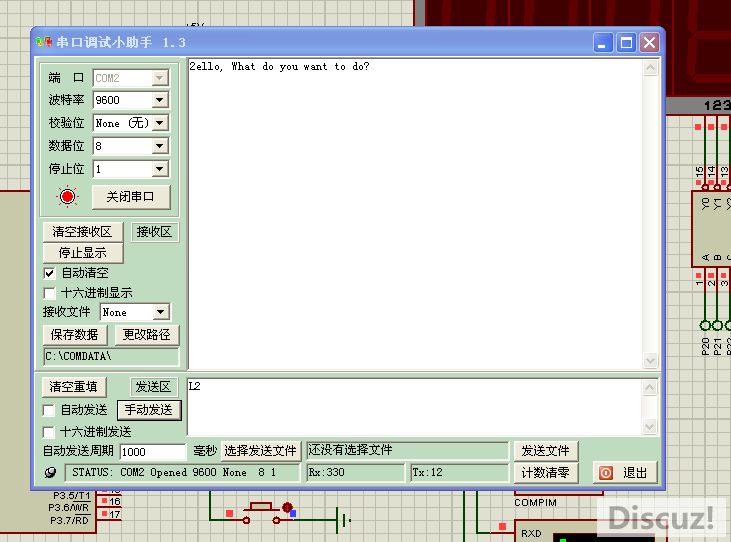
Task: Open the 停止位 1 dropdown
Action: click(159, 169)
